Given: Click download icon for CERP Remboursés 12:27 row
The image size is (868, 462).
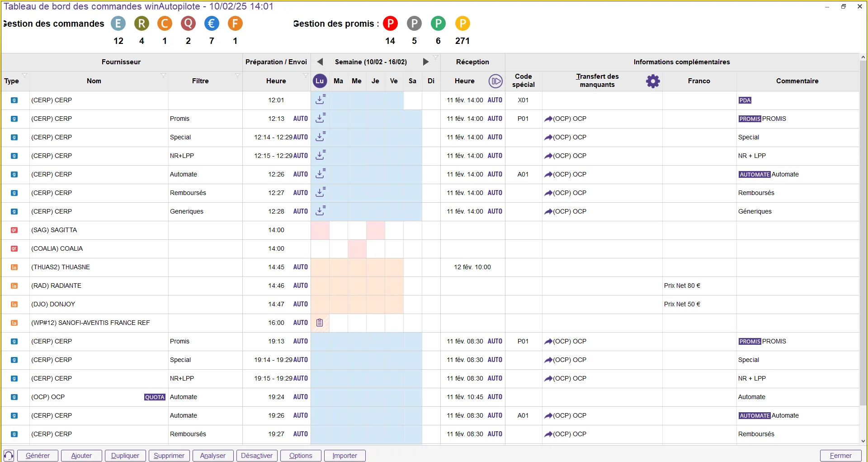Looking at the screenshot, I should [320, 192].
